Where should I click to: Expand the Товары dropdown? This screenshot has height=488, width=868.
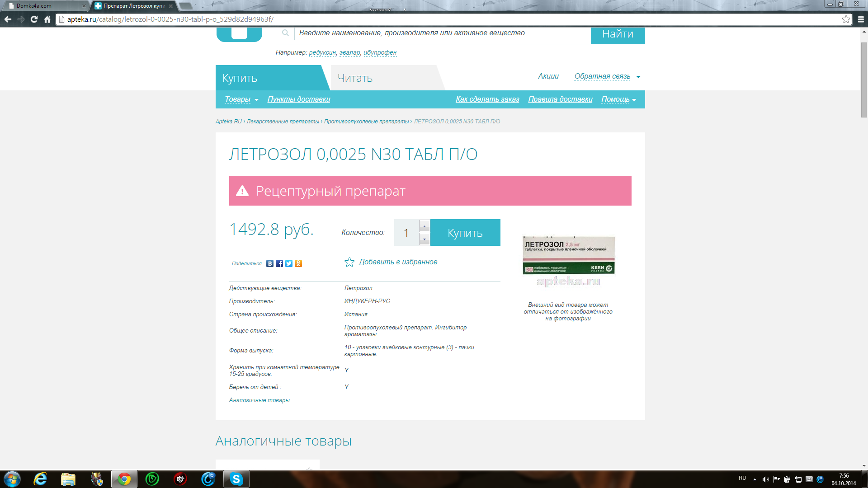[x=242, y=99]
